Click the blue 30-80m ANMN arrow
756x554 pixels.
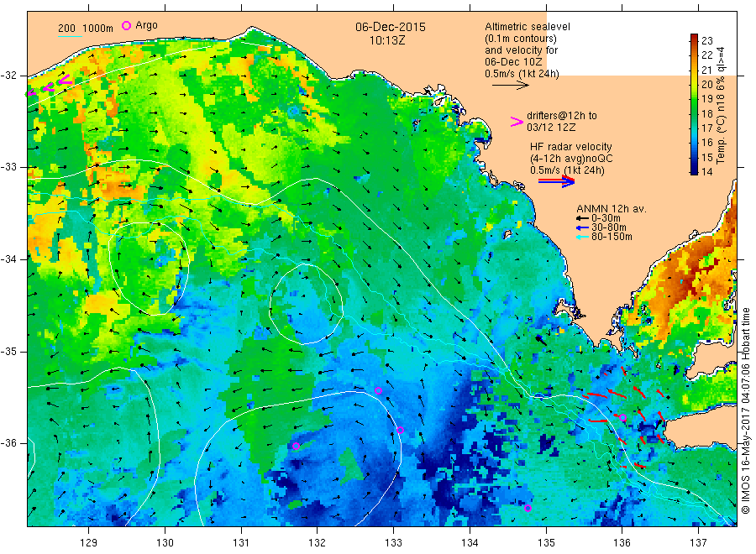582,227
